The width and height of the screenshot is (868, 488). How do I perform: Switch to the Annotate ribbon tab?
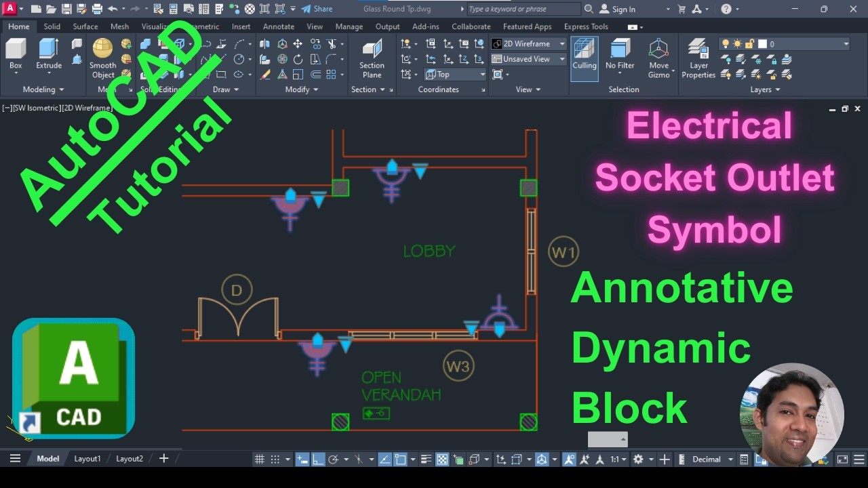point(279,26)
